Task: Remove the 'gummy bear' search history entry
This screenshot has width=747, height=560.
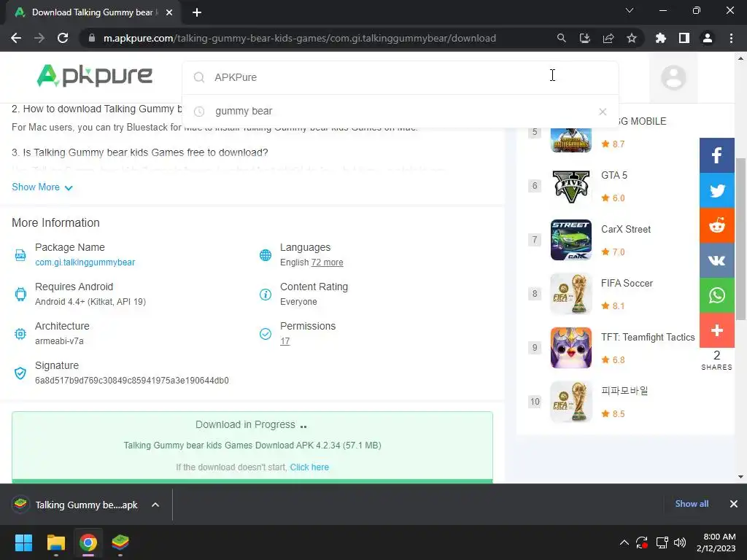Action: 603,112
